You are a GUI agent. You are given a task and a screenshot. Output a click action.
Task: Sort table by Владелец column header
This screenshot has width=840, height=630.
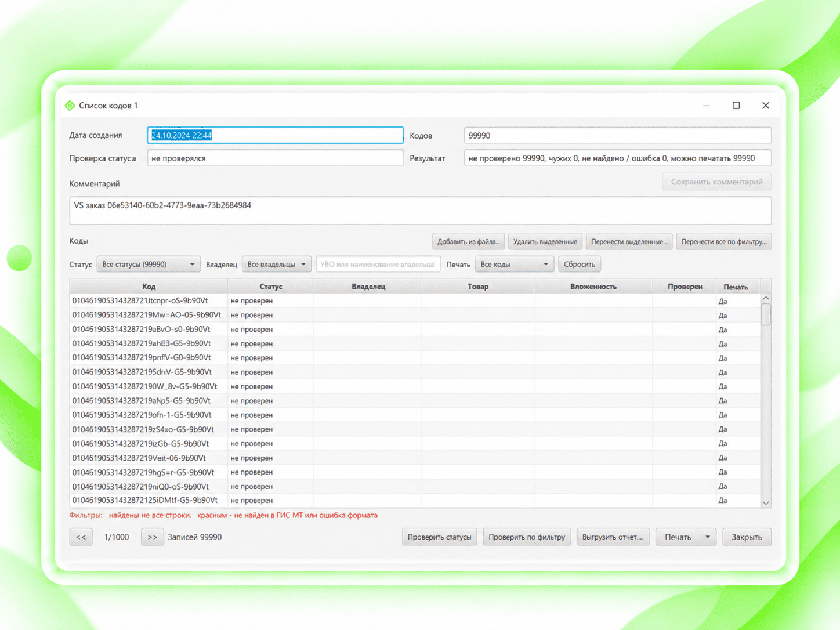[x=368, y=287]
